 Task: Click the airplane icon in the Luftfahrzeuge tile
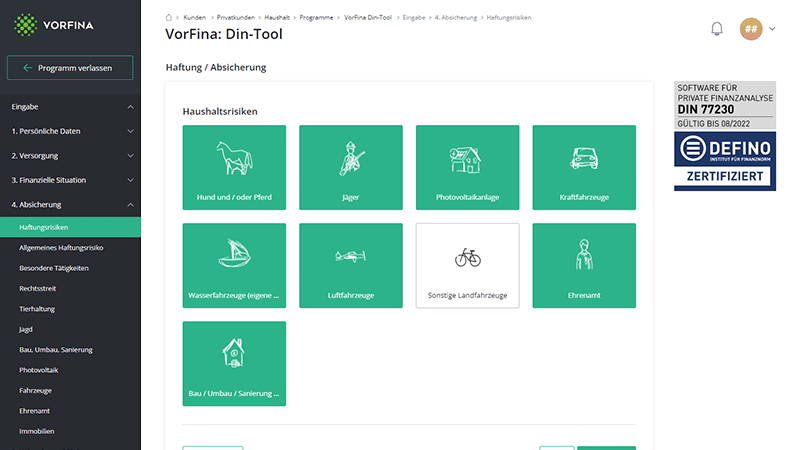(x=351, y=256)
